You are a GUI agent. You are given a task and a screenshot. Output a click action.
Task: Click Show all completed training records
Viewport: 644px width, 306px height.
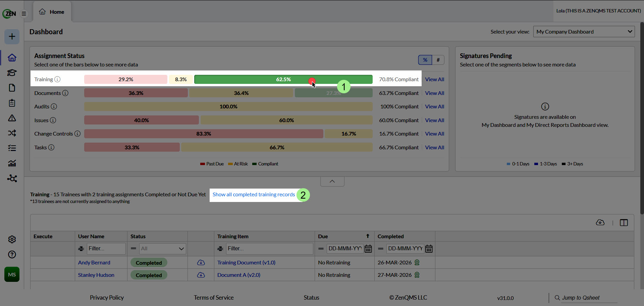254,195
